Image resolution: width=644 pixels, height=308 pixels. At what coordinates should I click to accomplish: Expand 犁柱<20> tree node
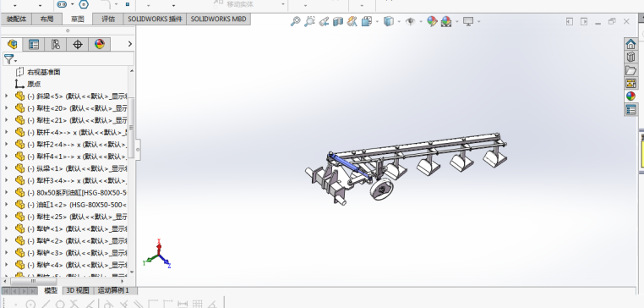[6, 107]
